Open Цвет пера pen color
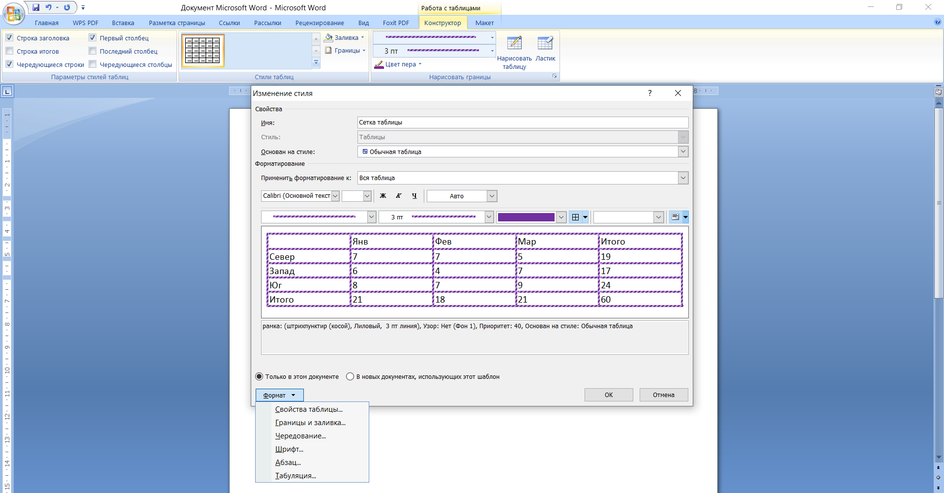This screenshot has width=944, height=493. coord(397,64)
